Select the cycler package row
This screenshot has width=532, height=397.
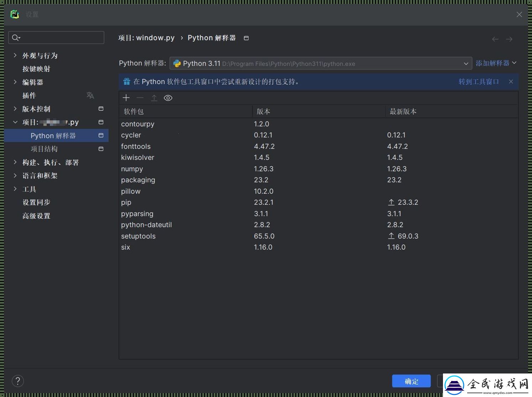pos(319,135)
